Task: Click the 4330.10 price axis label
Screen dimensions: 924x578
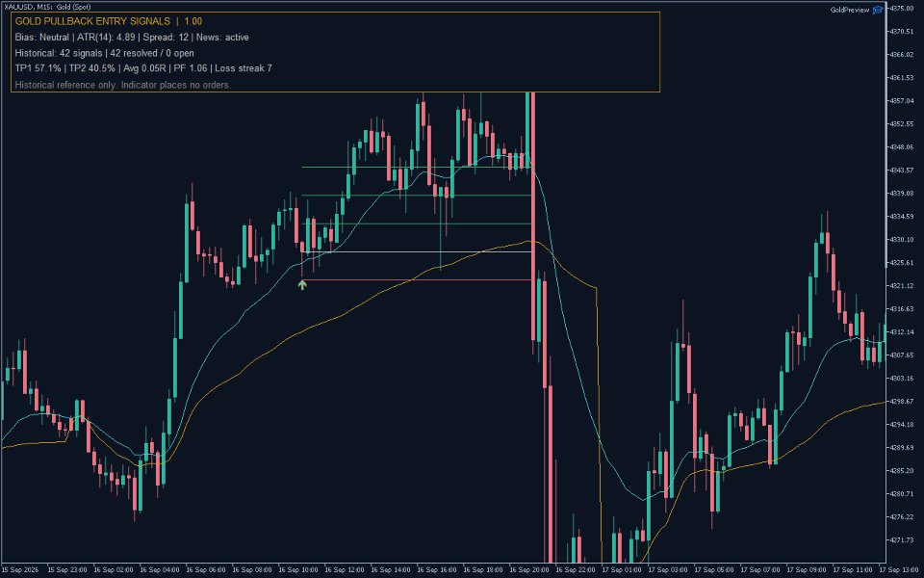Action: [902, 240]
